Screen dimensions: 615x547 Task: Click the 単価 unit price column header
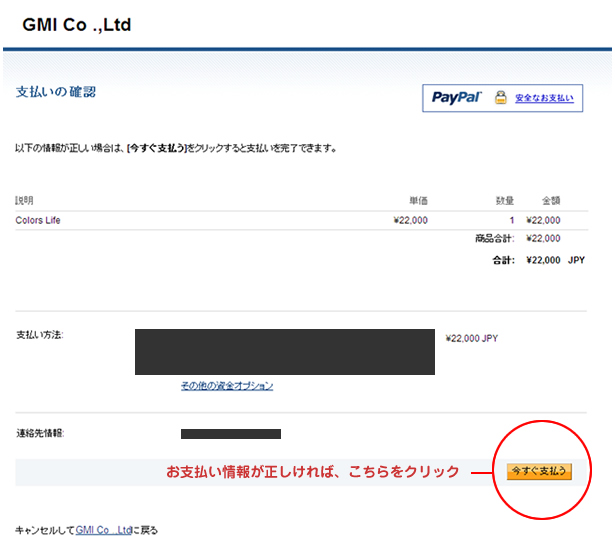418,201
